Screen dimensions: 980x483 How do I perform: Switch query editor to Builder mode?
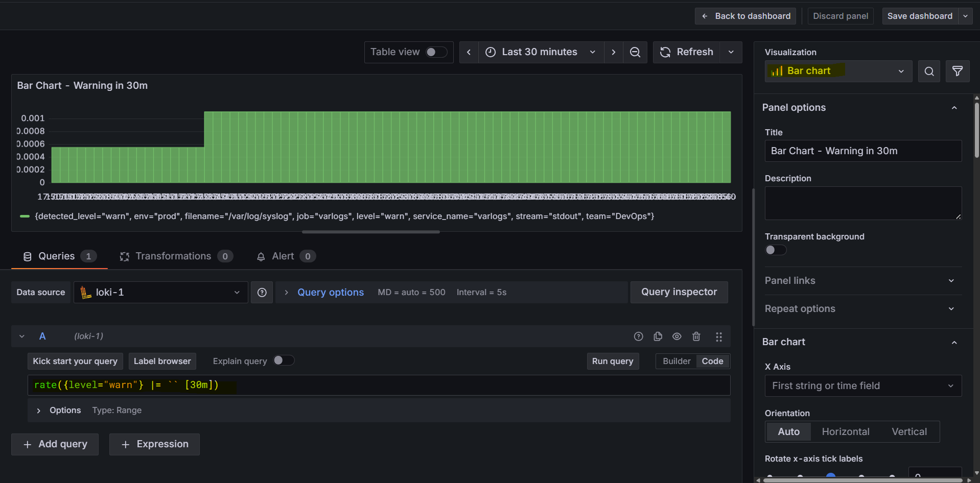coord(676,361)
